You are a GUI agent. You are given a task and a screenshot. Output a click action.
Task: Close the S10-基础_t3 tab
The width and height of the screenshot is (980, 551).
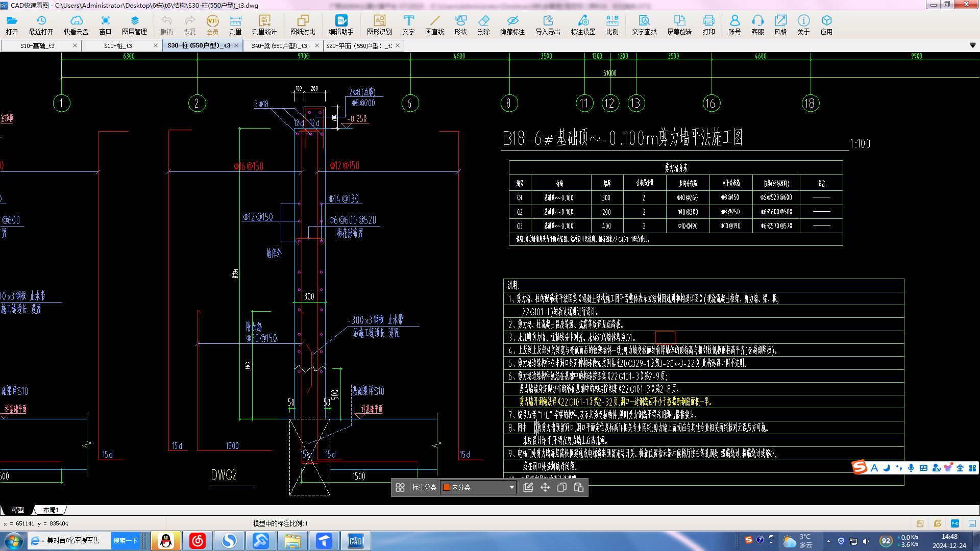[x=75, y=45]
